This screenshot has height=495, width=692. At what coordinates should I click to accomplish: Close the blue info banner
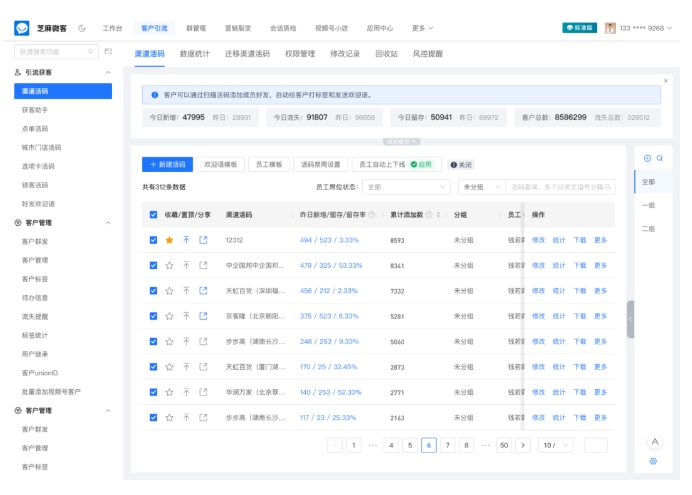pyautogui.click(x=666, y=80)
